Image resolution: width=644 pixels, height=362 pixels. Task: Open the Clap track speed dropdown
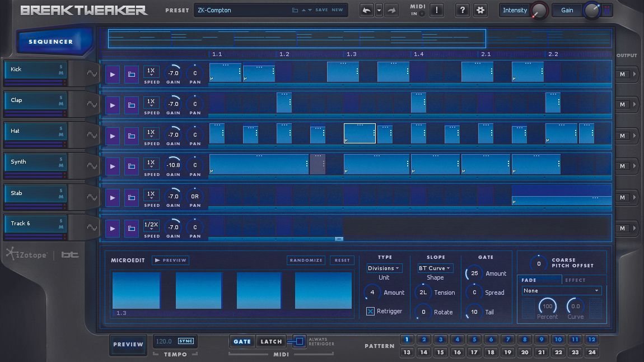[151, 103]
